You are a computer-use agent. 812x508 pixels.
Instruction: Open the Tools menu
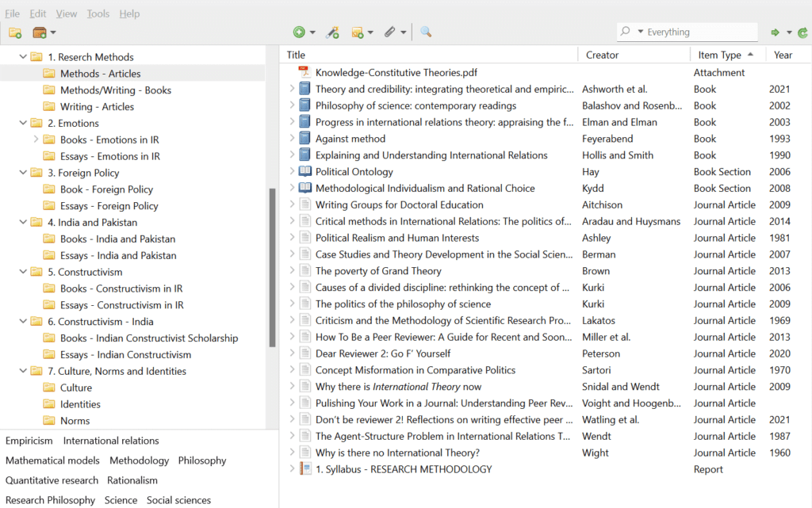pyautogui.click(x=98, y=13)
